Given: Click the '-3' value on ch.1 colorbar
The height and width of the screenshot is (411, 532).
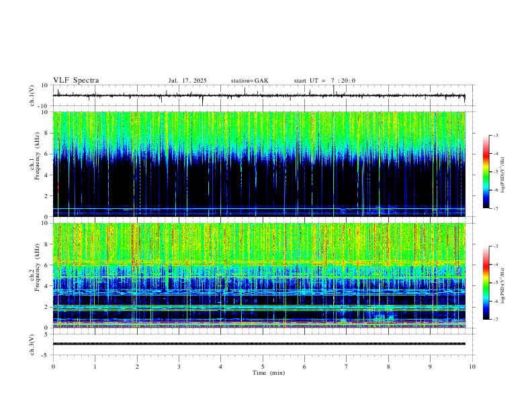Looking at the screenshot, I should pyautogui.click(x=495, y=135).
